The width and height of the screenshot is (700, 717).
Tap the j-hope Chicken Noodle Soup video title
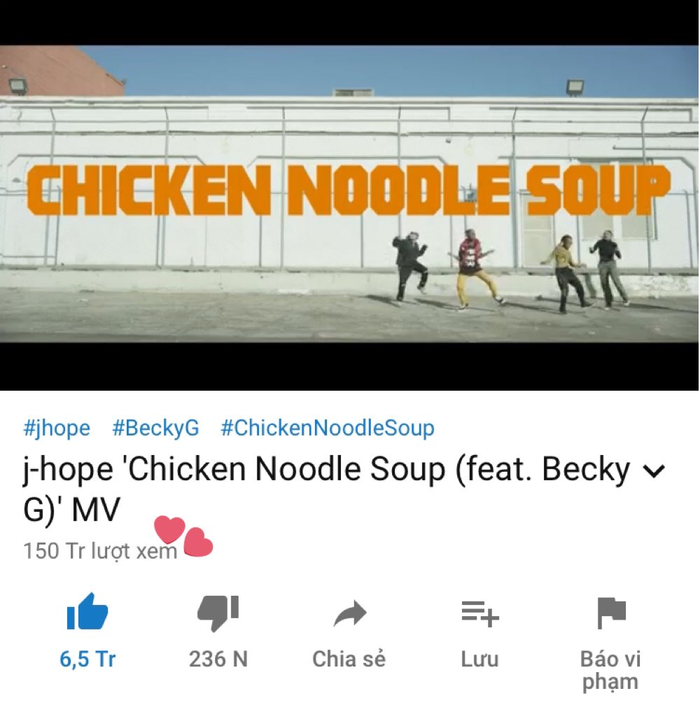[327, 489]
